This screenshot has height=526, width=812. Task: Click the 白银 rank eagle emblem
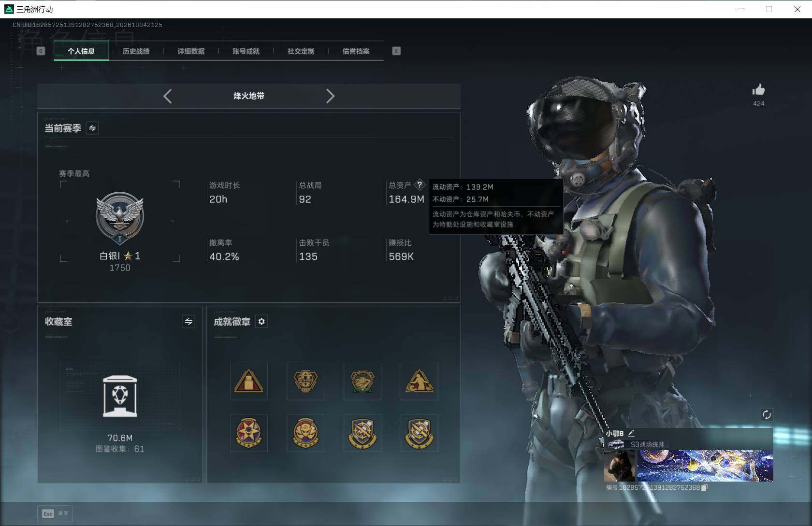coord(120,218)
